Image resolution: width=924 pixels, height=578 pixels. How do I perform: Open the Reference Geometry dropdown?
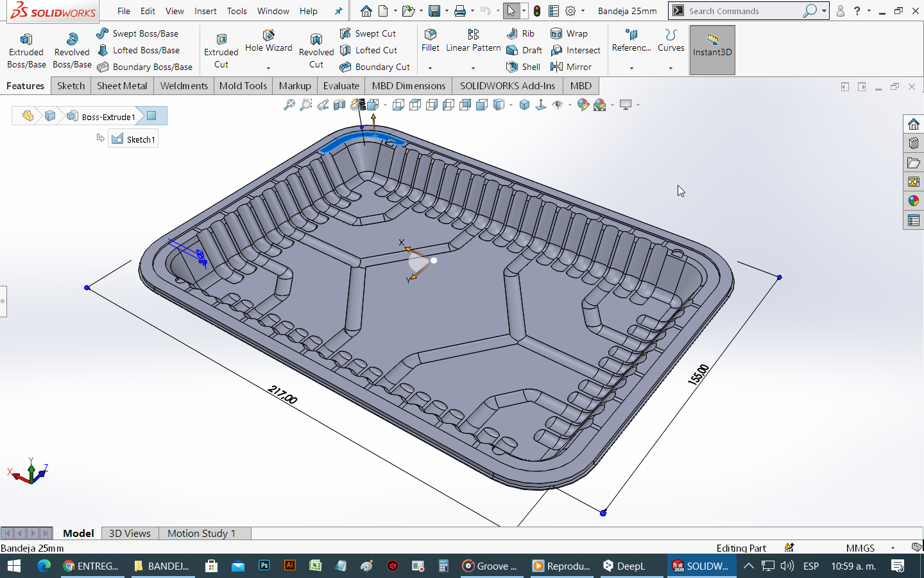631,68
